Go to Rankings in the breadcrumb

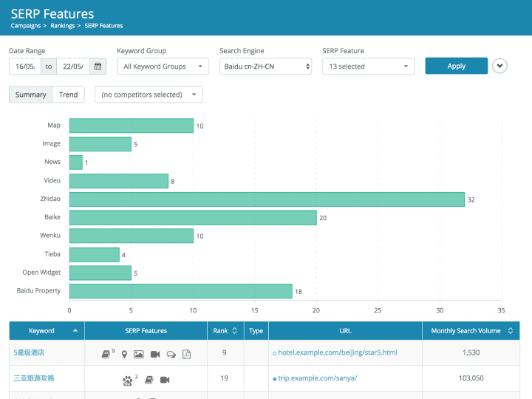(x=62, y=26)
